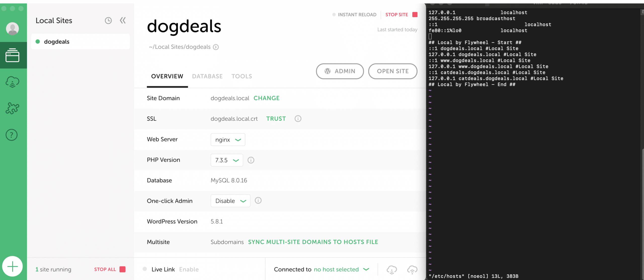Switch to the Tools tab
Image resolution: width=644 pixels, height=280 pixels.
pos(242,76)
